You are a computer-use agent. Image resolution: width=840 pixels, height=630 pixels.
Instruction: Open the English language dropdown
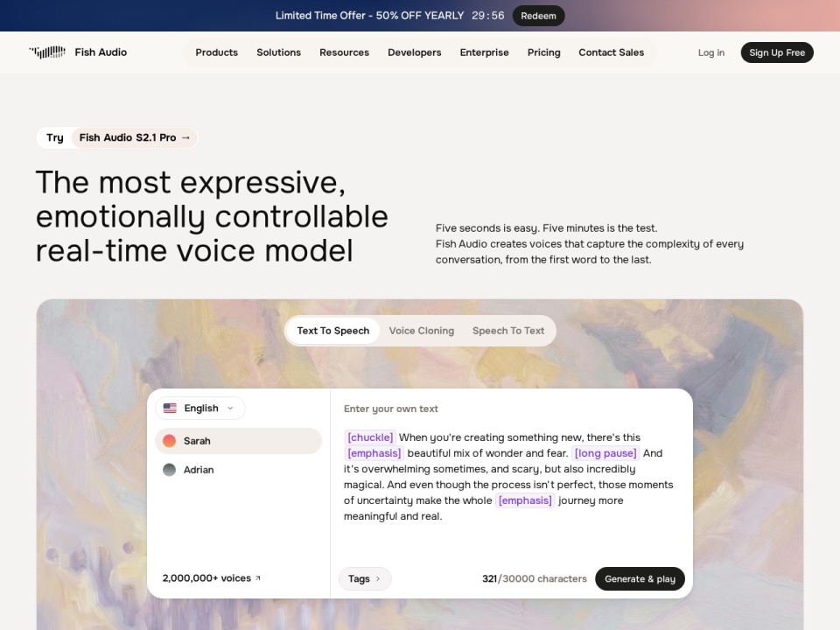[x=200, y=409]
